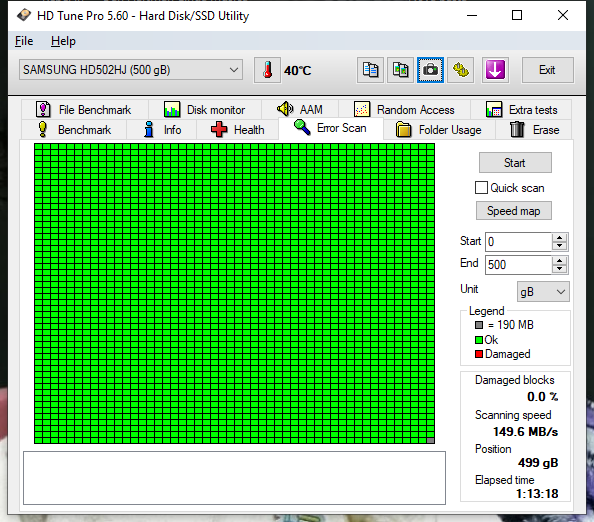The height and width of the screenshot is (522, 594).
Task: Open the Random Access tab
Action: pyautogui.click(x=404, y=110)
